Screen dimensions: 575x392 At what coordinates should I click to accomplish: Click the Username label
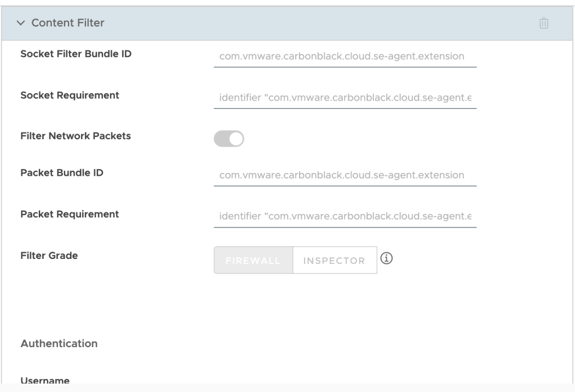tap(45, 381)
